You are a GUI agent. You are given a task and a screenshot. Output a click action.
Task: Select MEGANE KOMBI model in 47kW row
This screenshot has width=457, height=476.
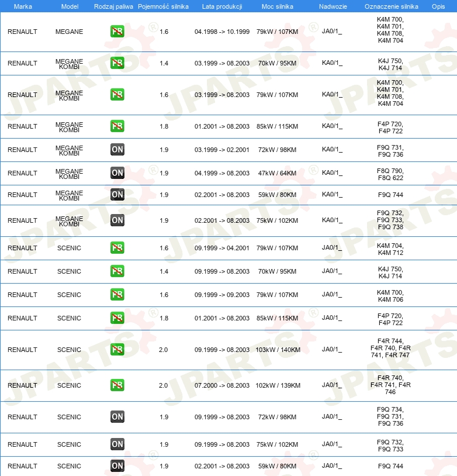tap(69, 174)
